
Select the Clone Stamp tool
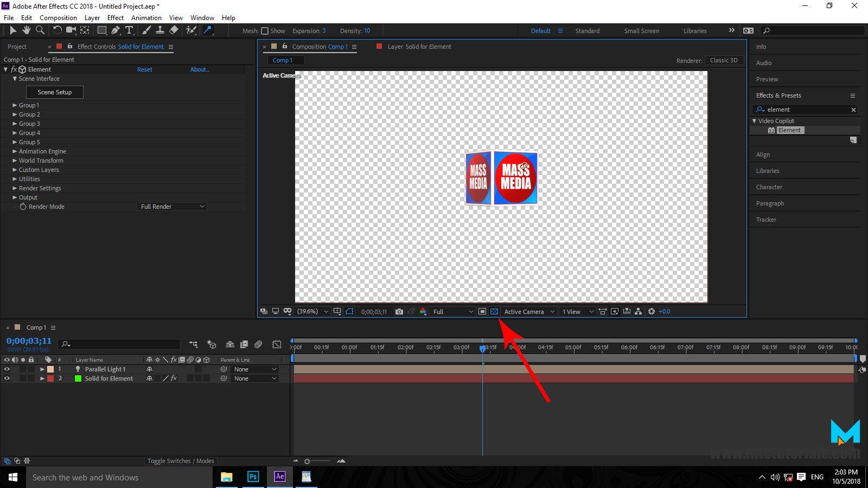(161, 30)
